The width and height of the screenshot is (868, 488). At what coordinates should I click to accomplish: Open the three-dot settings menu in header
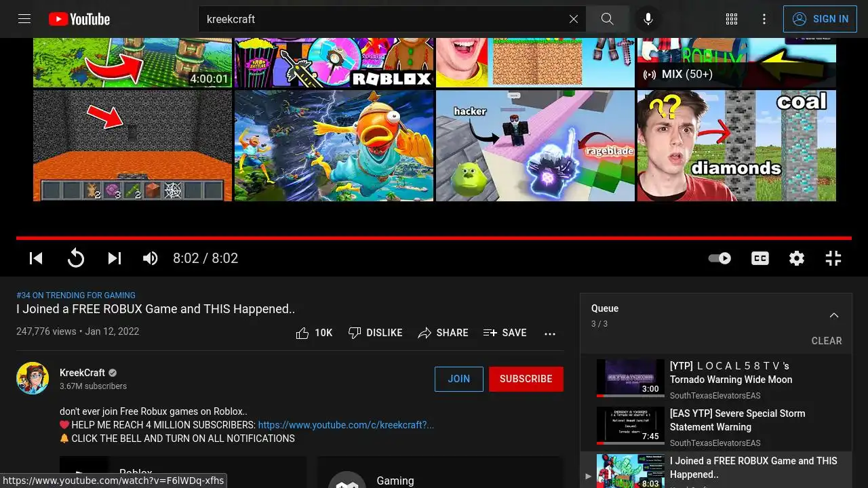click(x=764, y=19)
